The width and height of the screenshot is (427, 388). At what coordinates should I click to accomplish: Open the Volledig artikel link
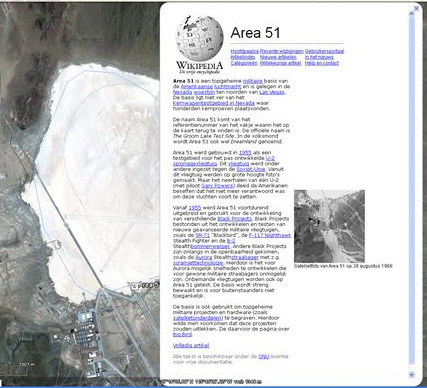click(x=191, y=345)
